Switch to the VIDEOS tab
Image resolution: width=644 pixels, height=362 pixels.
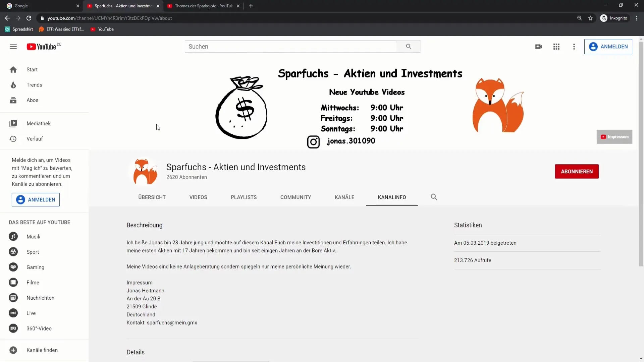click(198, 197)
